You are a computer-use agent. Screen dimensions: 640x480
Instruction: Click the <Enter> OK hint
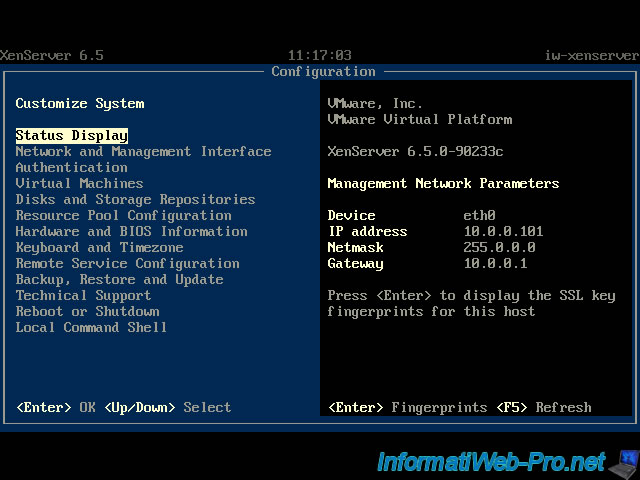tap(56, 407)
